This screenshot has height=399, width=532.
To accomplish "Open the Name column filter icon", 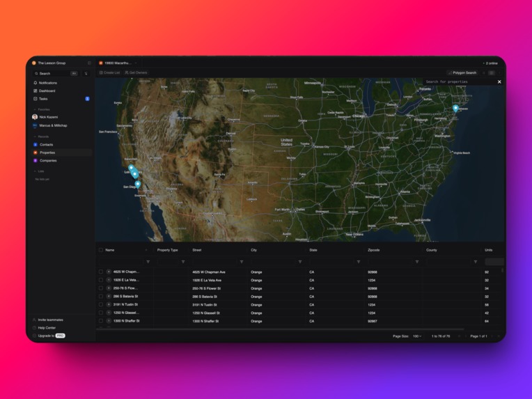I will click(148, 262).
